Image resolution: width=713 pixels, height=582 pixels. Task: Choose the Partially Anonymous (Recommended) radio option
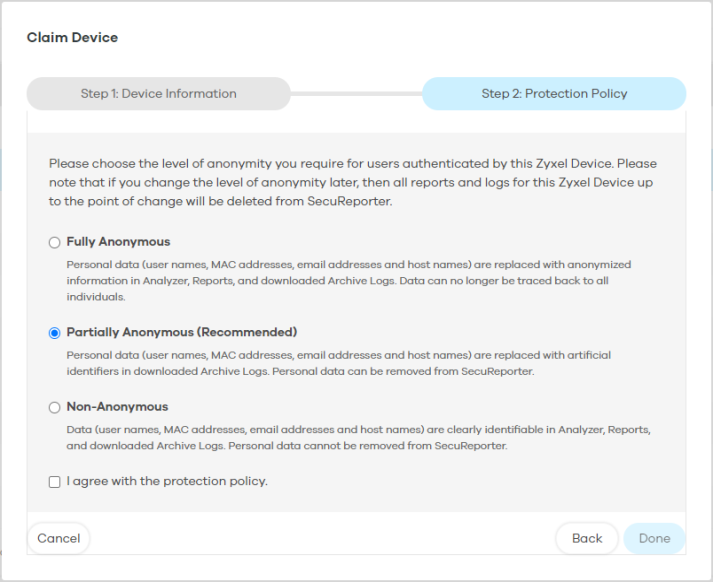point(55,333)
